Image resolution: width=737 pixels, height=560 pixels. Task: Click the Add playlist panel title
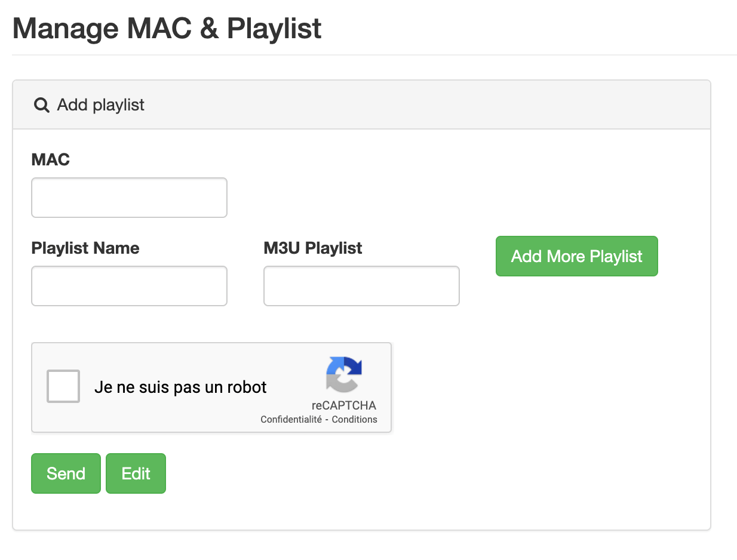(101, 105)
